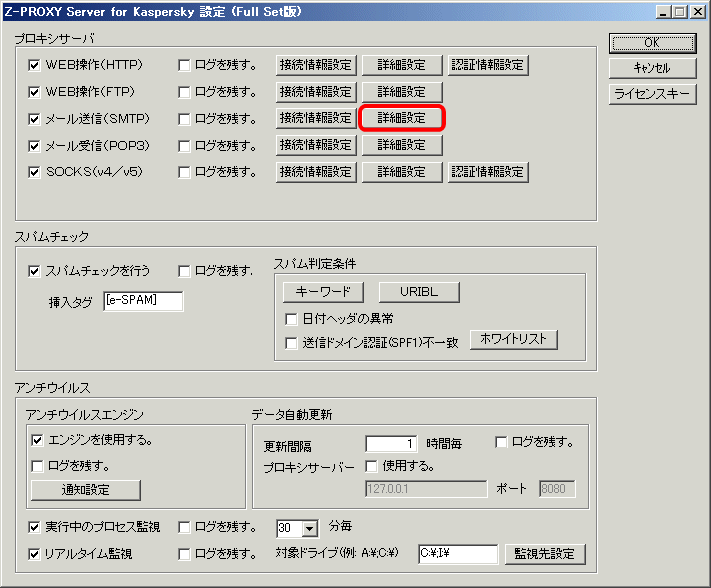The width and height of the screenshot is (711, 588).
Task: Open 詳細設定 for メール受信(POP3)
Action: click(402, 145)
